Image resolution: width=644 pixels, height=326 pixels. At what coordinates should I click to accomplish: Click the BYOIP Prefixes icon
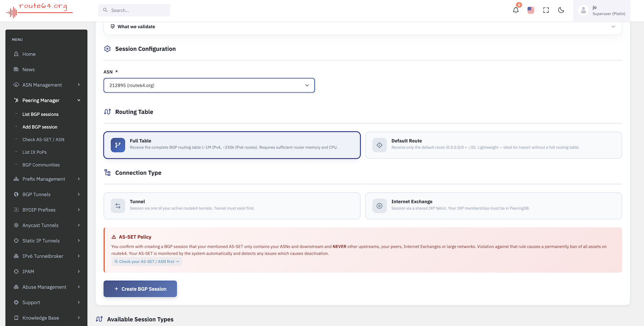click(16, 210)
